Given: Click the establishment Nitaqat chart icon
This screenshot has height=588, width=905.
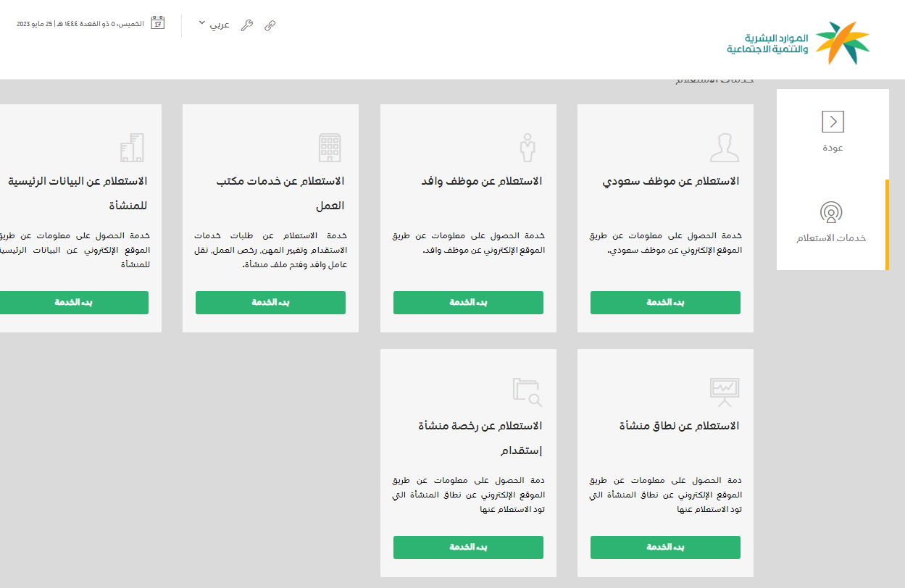Looking at the screenshot, I should tap(725, 392).
